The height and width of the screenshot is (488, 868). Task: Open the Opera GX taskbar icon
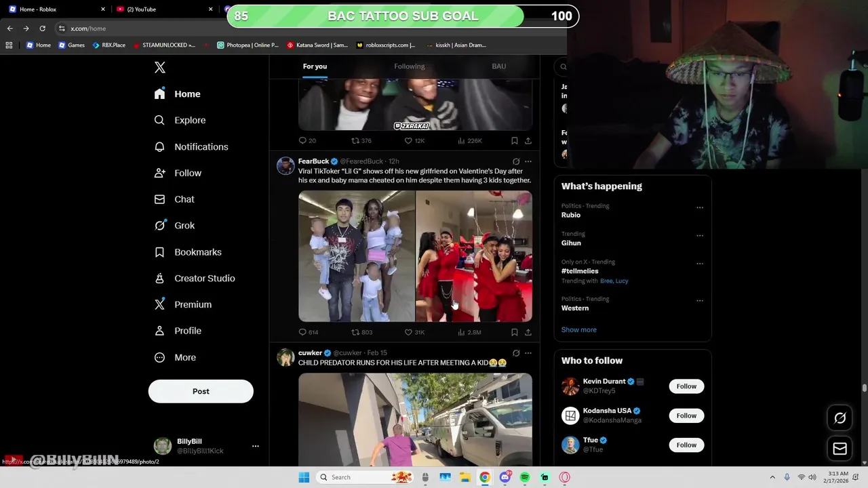click(x=565, y=477)
